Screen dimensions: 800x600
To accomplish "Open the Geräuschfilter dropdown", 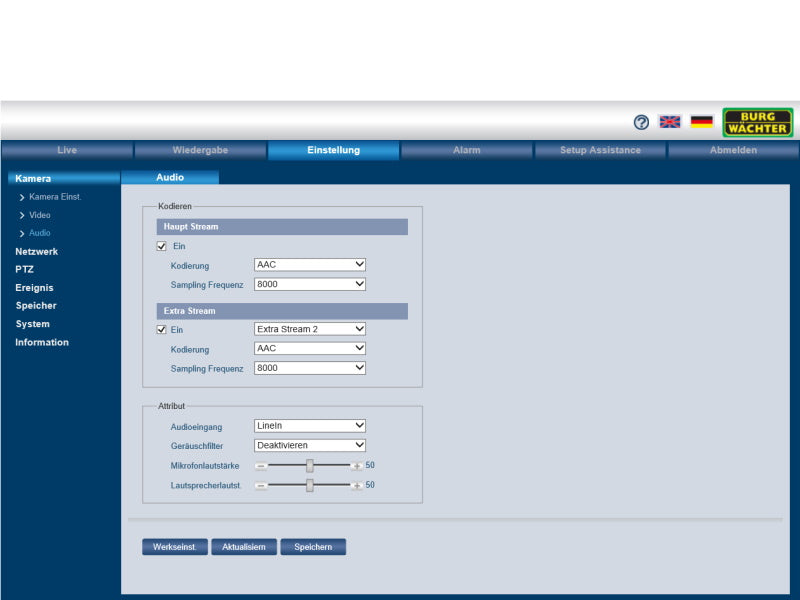I will pos(310,445).
